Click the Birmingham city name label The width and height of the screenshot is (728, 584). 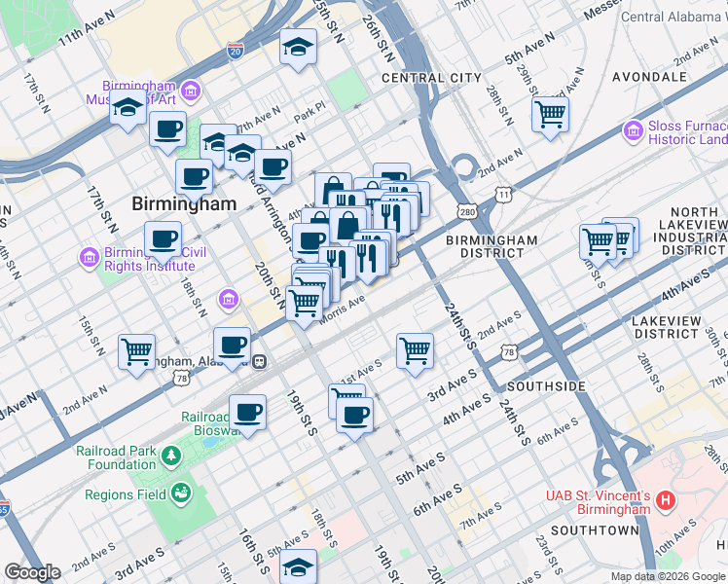tap(184, 203)
